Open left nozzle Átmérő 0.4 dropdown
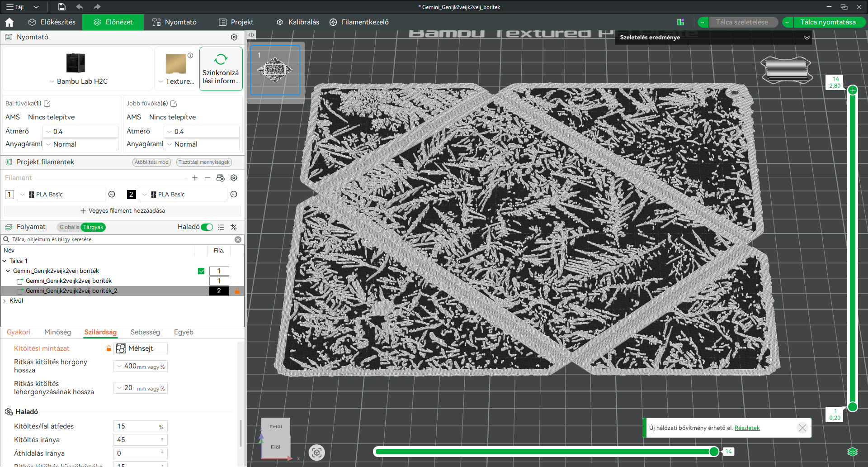 click(x=80, y=132)
